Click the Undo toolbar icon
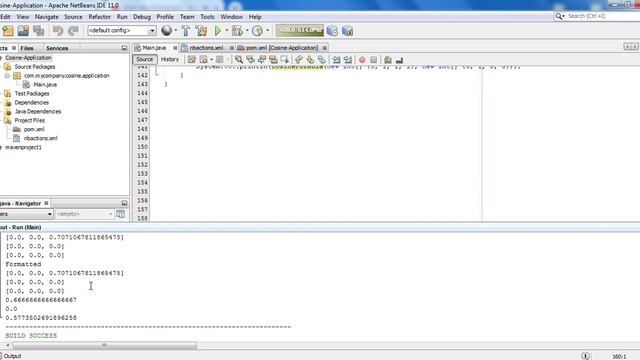 (58, 31)
